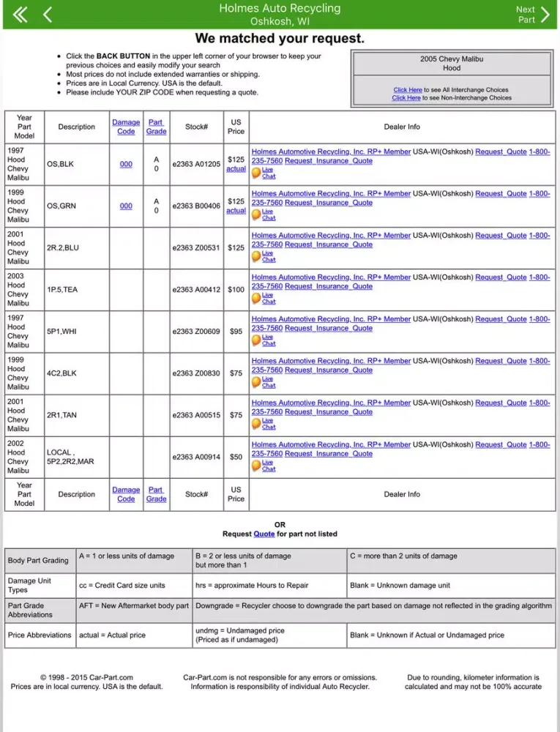Open Live Chat icon in e2363 A01205 row
This screenshot has height=732, width=560.
[256, 173]
